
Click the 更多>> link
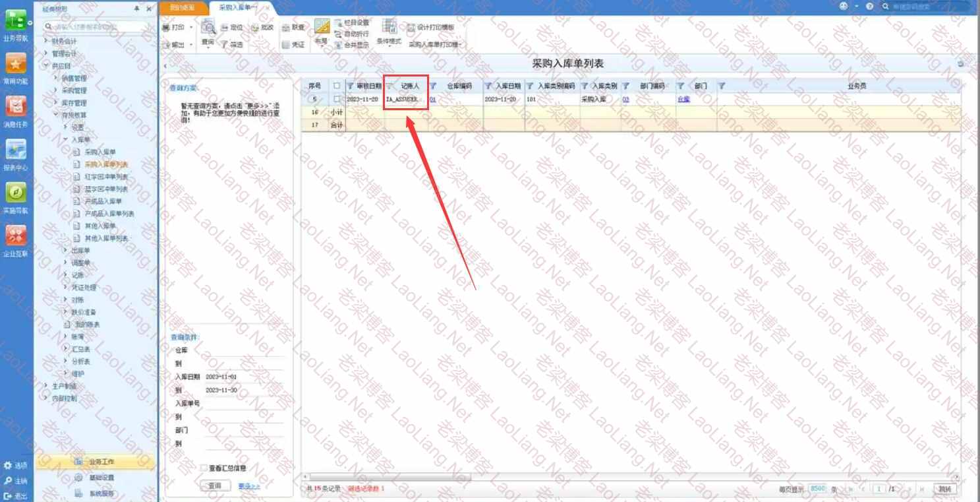coord(249,486)
